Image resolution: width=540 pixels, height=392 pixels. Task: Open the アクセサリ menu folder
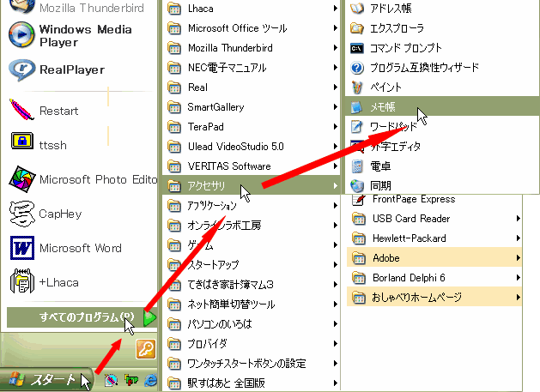pos(252,186)
